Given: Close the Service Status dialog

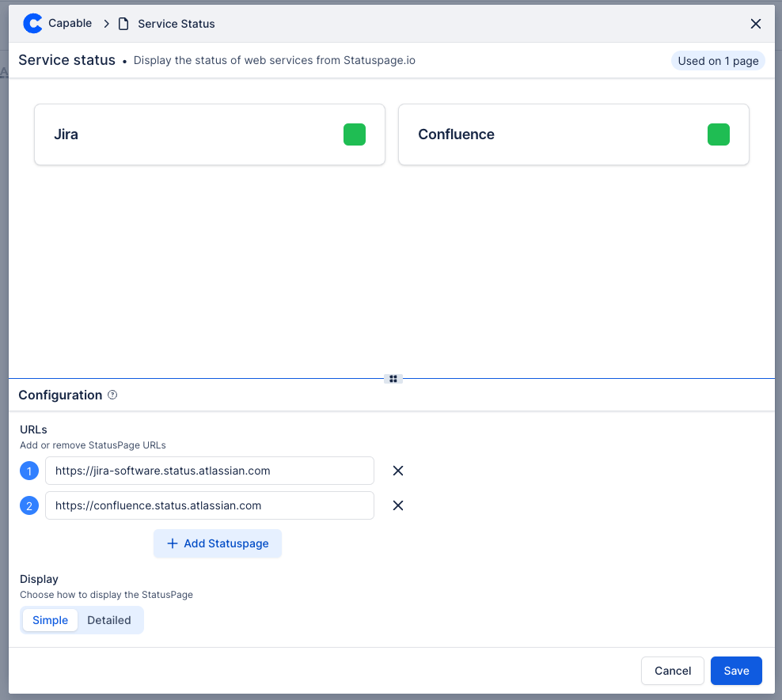Looking at the screenshot, I should tap(755, 24).
